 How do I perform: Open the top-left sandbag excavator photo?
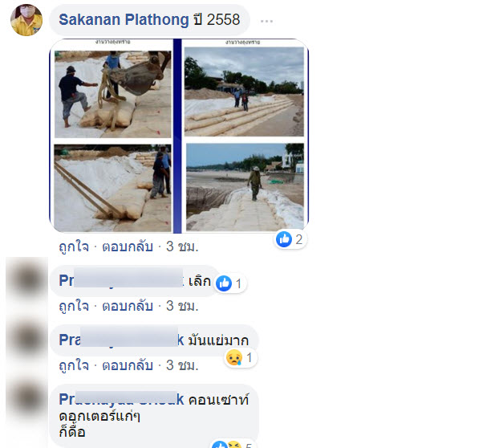(112, 94)
